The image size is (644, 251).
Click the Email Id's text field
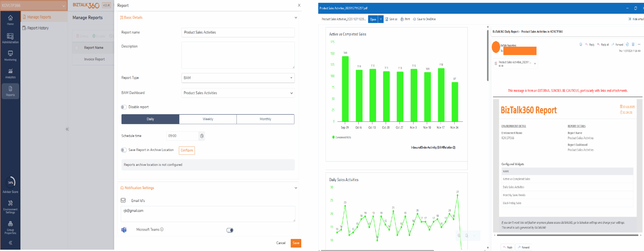tap(208, 214)
